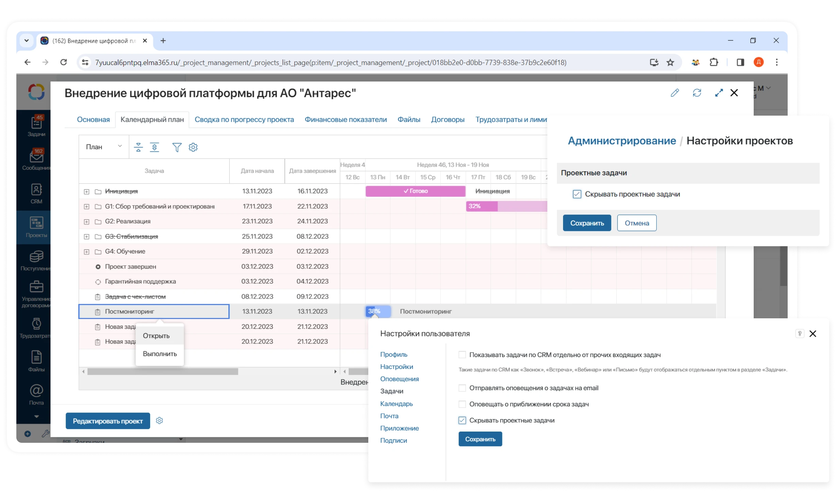Click the pencil edit icon in project header
The height and width of the screenshot is (504, 836).
click(x=675, y=93)
